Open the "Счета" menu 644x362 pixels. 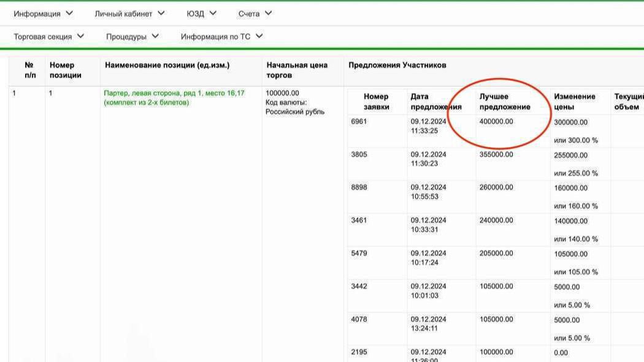pos(249,14)
